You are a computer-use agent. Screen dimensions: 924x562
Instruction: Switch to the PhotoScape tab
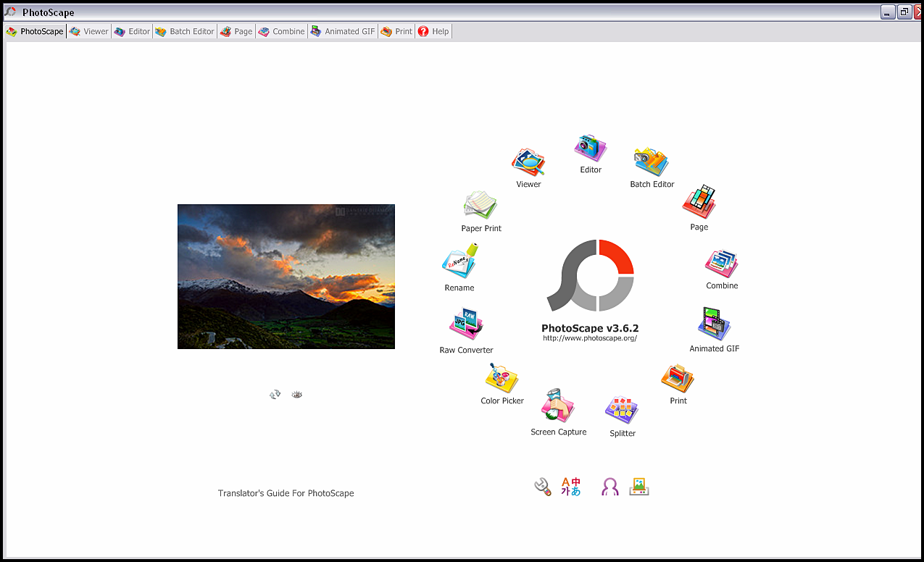click(x=36, y=32)
